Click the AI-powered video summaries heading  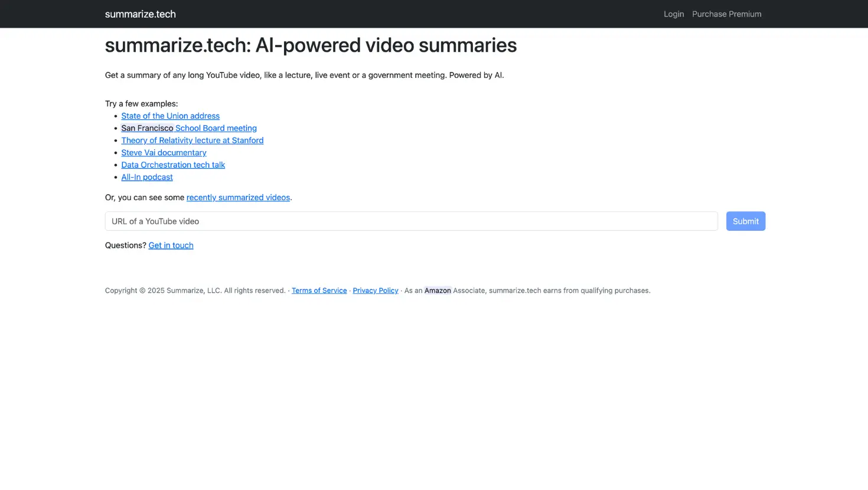click(x=311, y=45)
